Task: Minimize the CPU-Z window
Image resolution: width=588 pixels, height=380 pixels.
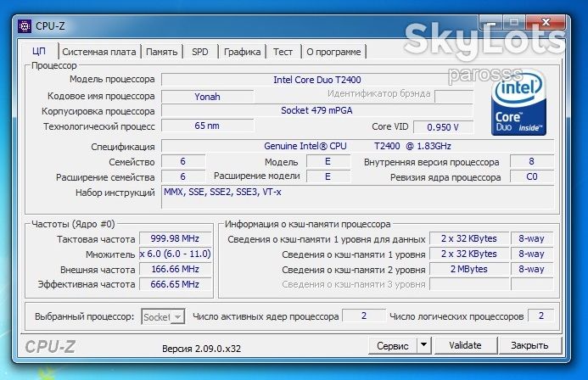Action: coord(490,23)
